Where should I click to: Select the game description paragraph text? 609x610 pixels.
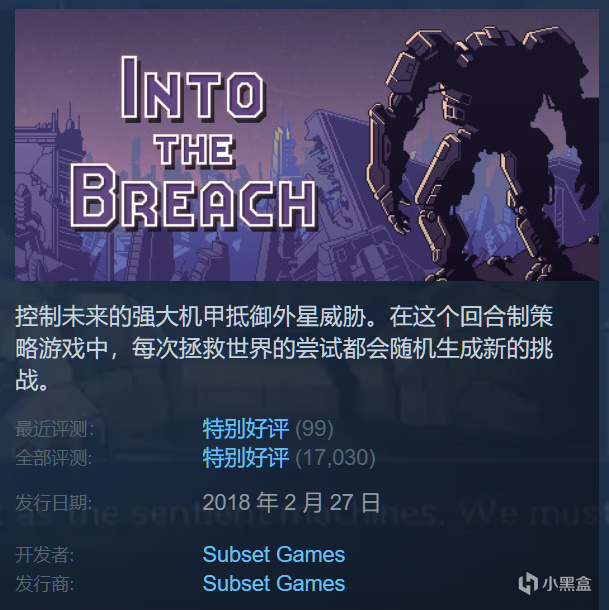pos(284,348)
